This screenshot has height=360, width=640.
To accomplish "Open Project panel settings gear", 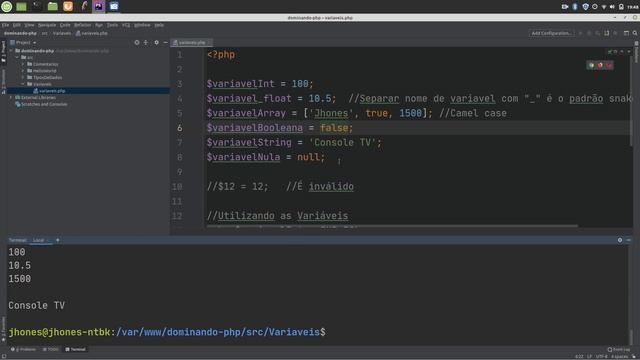I will click(156, 42).
